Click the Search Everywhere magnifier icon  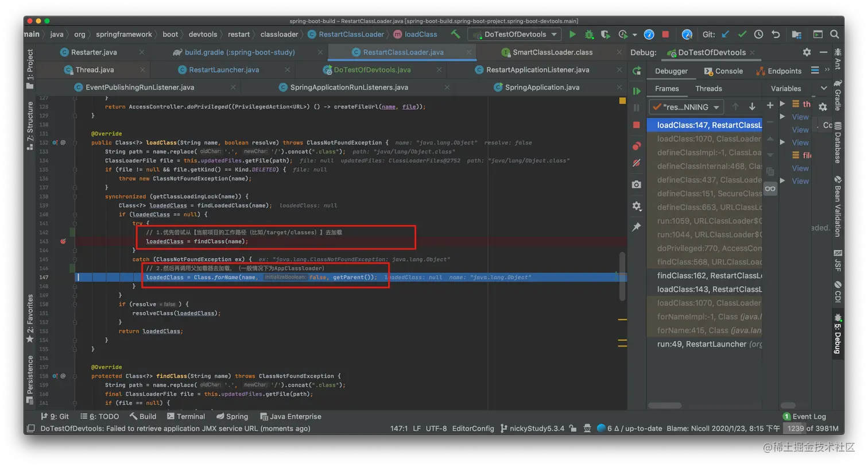click(x=834, y=34)
